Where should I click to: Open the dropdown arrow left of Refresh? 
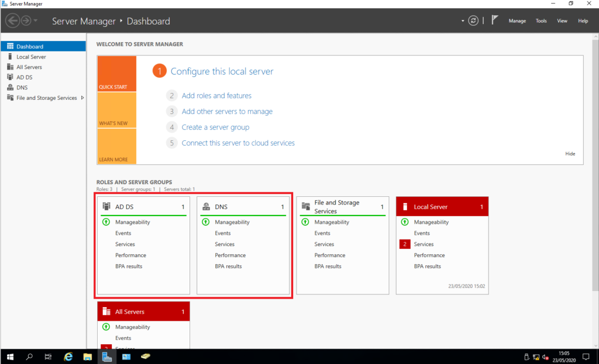pos(463,21)
